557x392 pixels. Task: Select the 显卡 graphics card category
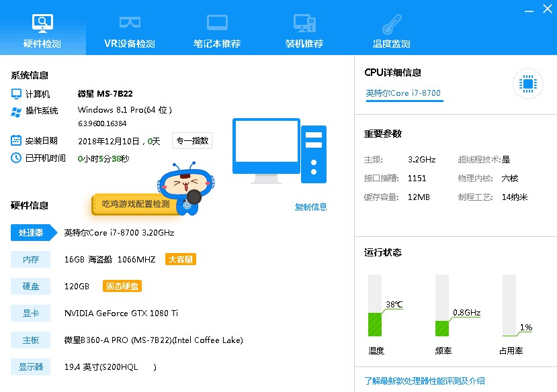pyautogui.click(x=30, y=313)
